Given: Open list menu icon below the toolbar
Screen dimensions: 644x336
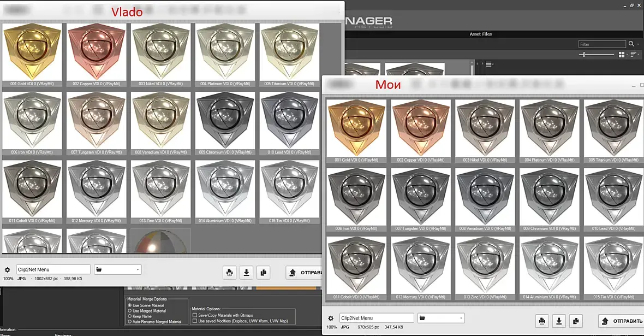Looking at the screenshot, I should coord(489,64).
